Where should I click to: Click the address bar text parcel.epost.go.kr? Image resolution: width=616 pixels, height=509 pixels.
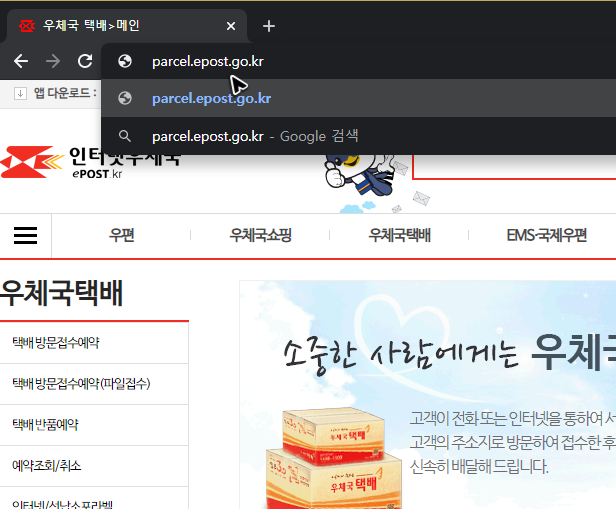click(208, 61)
